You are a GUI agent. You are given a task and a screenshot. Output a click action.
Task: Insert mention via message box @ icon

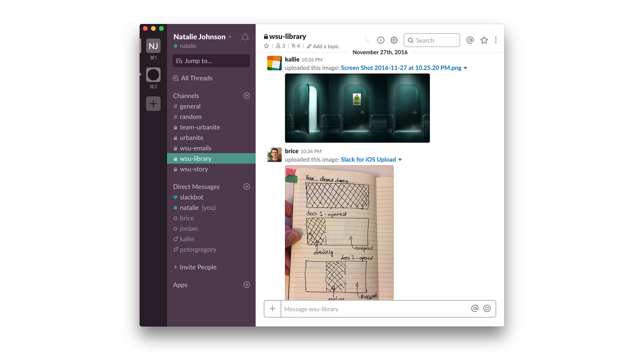coord(475,308)
